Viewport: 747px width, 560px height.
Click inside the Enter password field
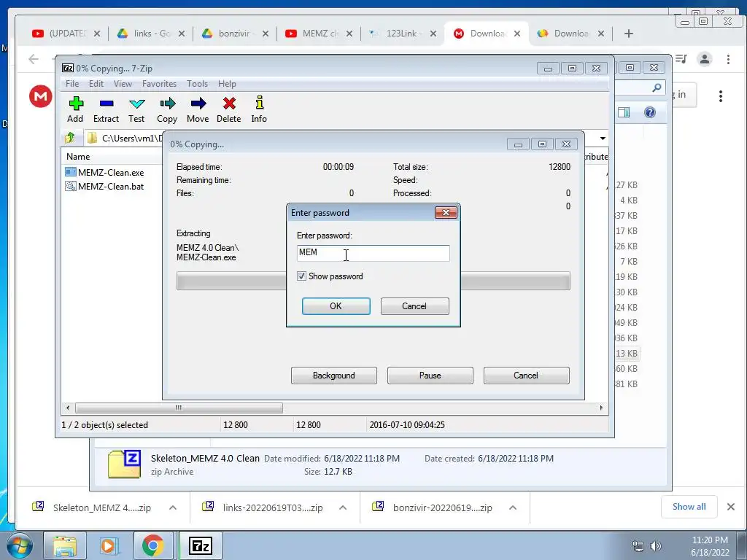pos(373,253)
